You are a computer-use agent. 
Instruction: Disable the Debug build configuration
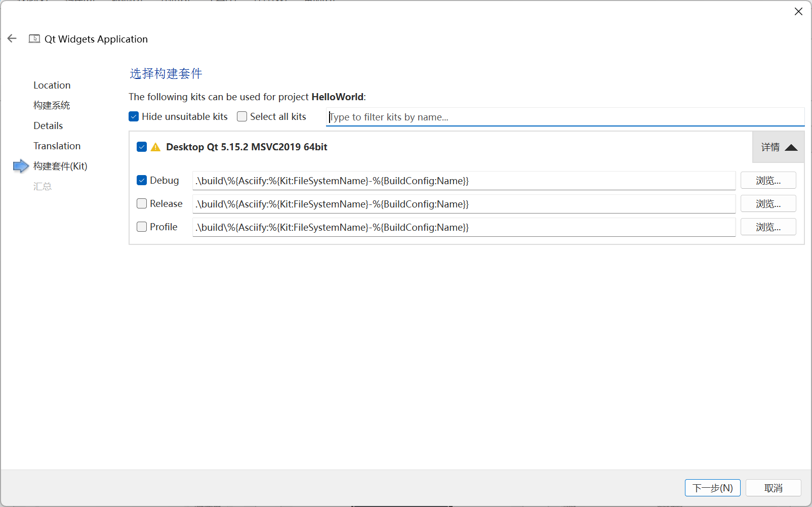[142, 180]
